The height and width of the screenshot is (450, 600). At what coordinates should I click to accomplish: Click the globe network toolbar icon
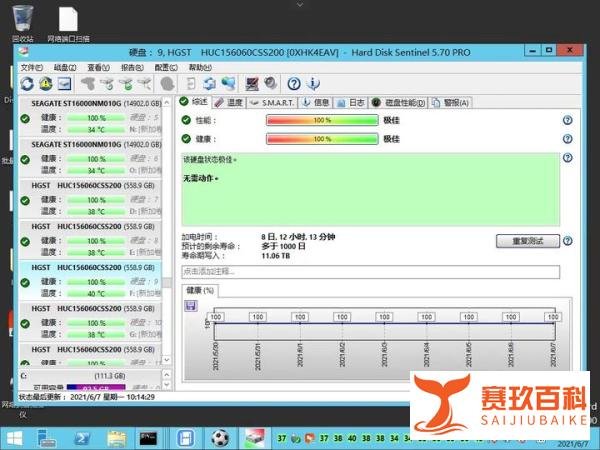click(x=228, y=83)
